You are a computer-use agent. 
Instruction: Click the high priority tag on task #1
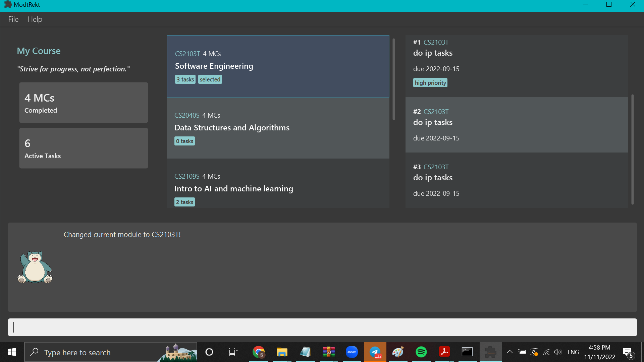(430, 83)
